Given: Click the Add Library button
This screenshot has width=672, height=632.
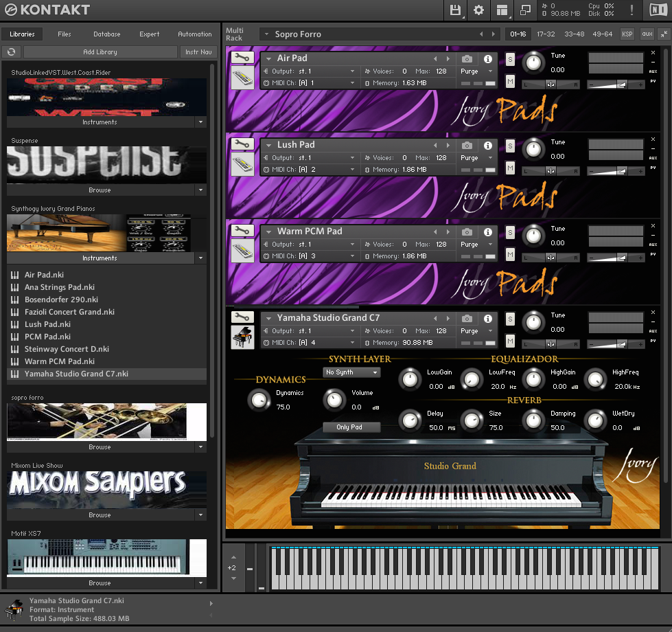Looking at the screenshot, I should tap(100, 52).
